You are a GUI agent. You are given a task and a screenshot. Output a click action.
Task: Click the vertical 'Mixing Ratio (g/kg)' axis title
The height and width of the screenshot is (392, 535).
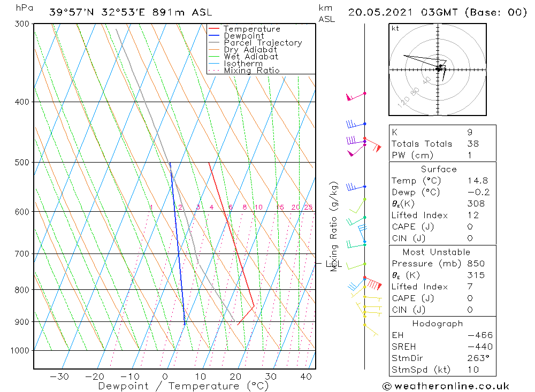(334, 226)
